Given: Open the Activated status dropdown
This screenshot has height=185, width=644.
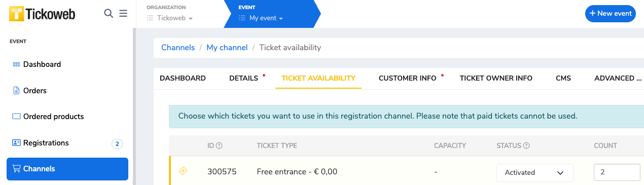Looking at the screenshot, I should (x=535, y=172).
